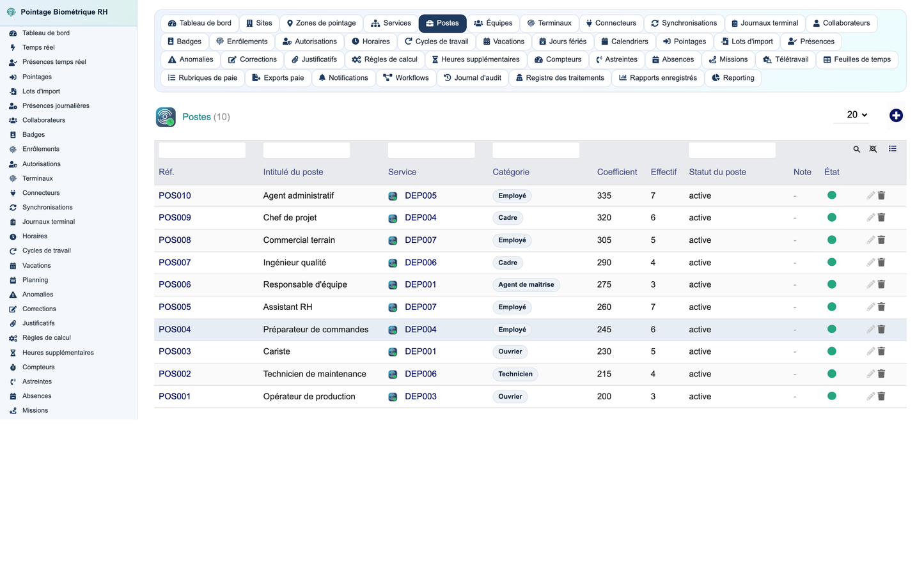Open Présences journalières in the sidebar
Screen dimensions: 924x577
(56, 105)
